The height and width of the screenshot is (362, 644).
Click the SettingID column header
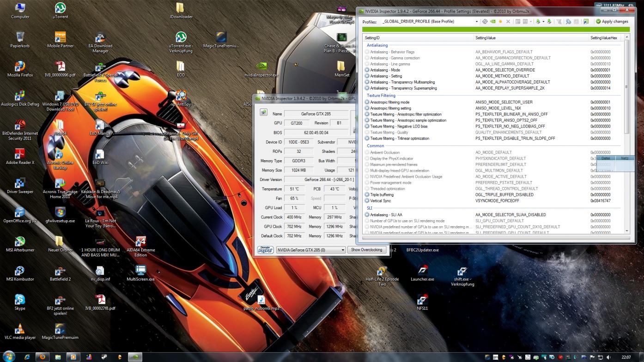coord(372,38)
